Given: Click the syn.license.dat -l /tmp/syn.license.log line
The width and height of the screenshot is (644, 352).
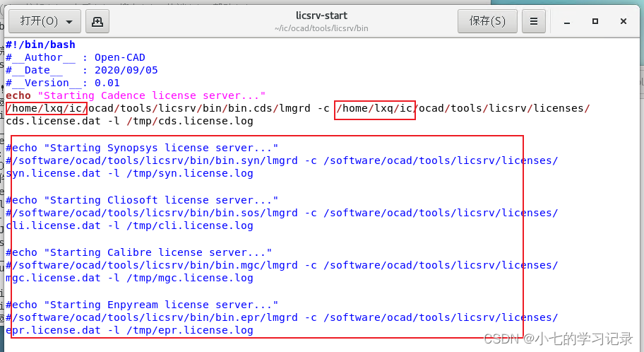Looking at the screenshot, I should pyautogui.click(x=129, y=173).
